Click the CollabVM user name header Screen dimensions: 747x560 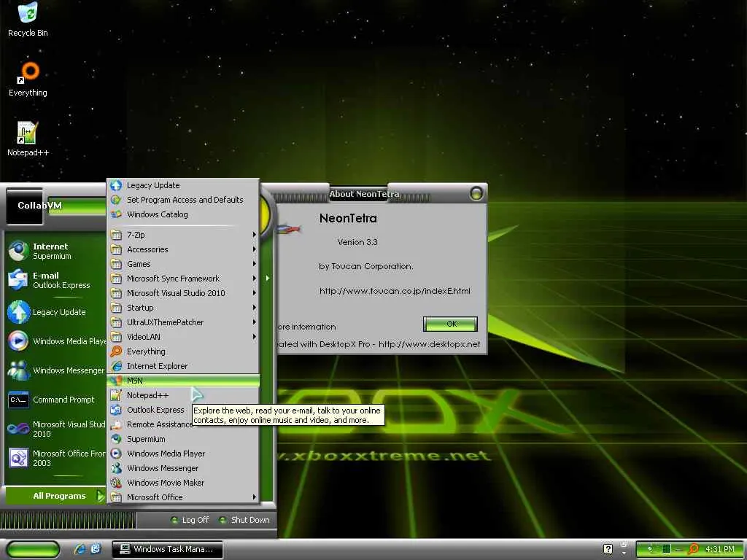[x=39, y=206]
